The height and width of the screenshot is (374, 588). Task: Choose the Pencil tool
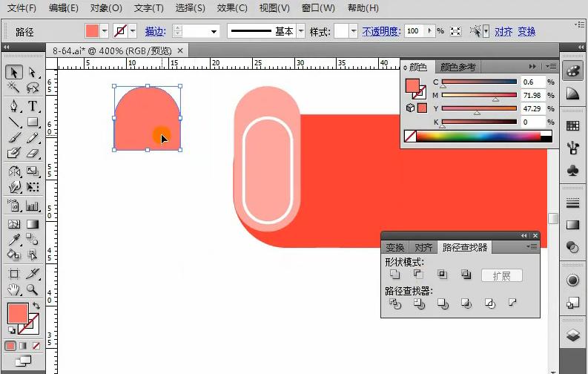(x=33, y=137)
